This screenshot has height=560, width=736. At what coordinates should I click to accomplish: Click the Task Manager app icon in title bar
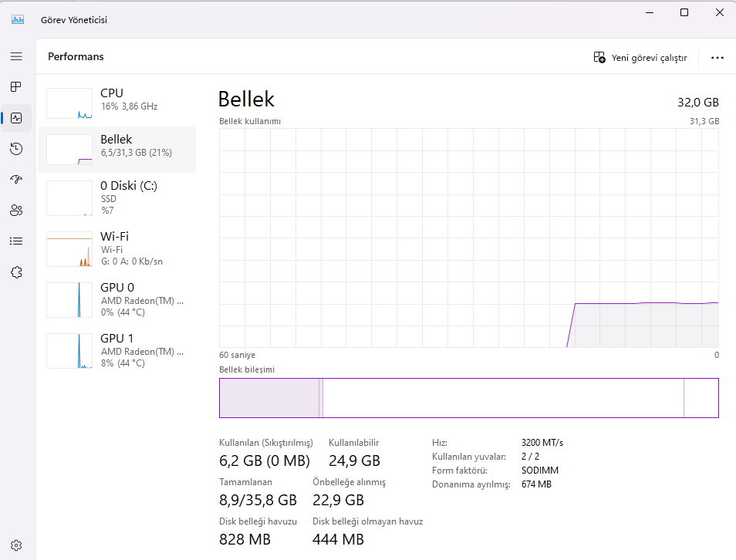(x=18, y=19)
